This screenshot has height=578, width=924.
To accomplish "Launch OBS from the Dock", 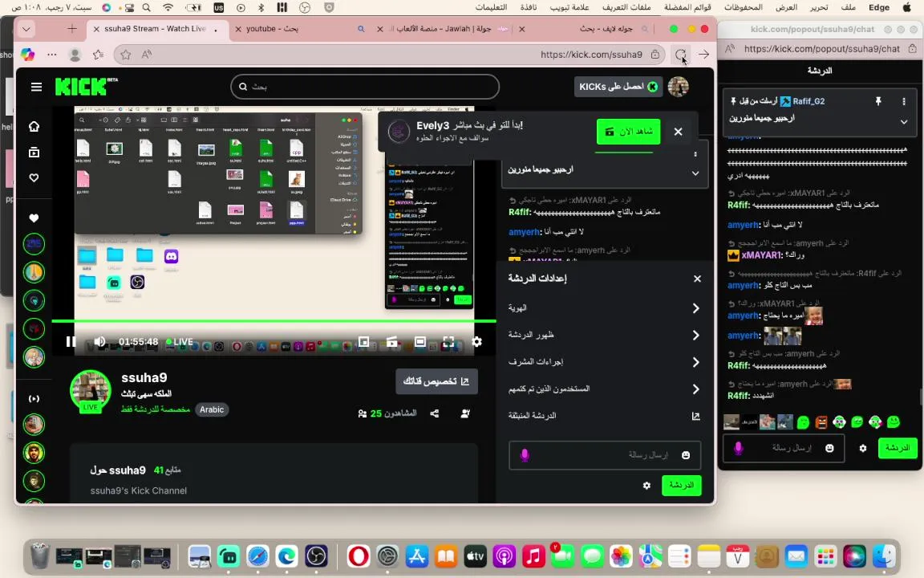I will (x=316, y=556).
